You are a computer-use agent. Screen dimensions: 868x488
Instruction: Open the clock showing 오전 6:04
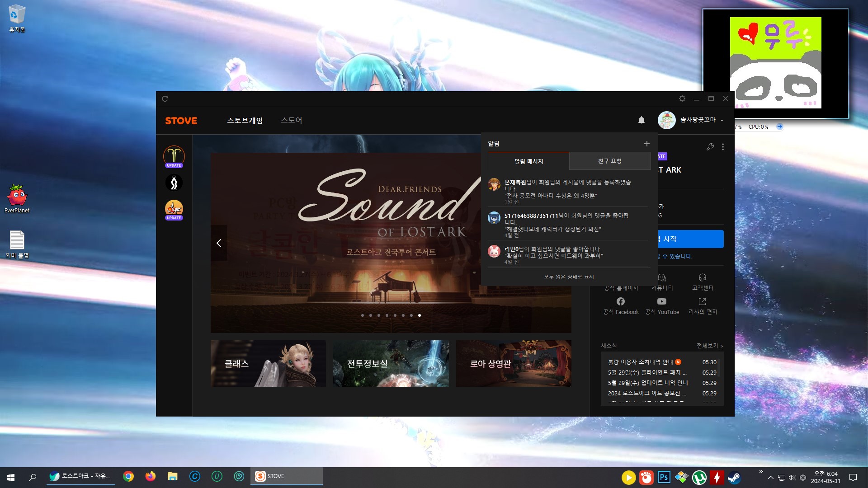click(x=826, y=477)
